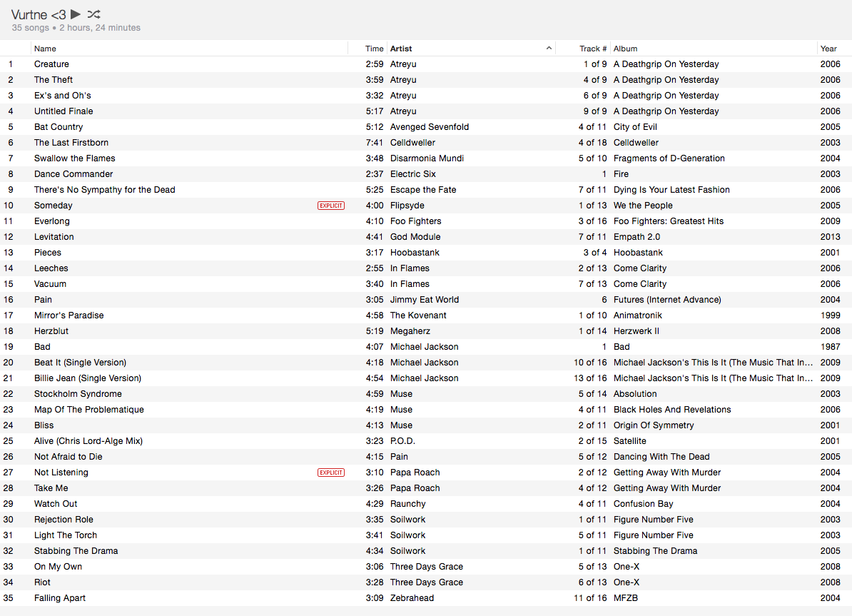Select Billie Jean (Single Version)
Image resolution: width=852 pixels, height=616 pixels.
[x=88, y=378]
